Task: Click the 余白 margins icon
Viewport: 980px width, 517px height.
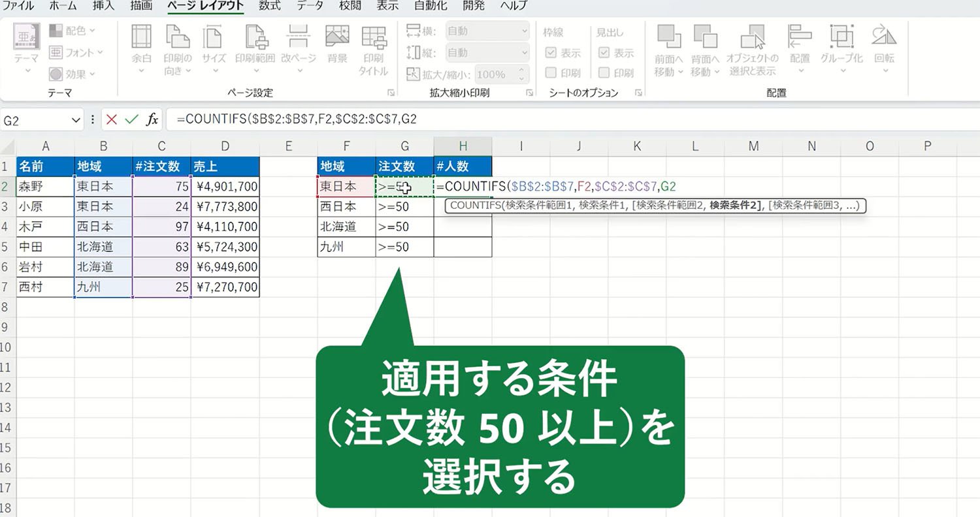Action: click(142, 37)
